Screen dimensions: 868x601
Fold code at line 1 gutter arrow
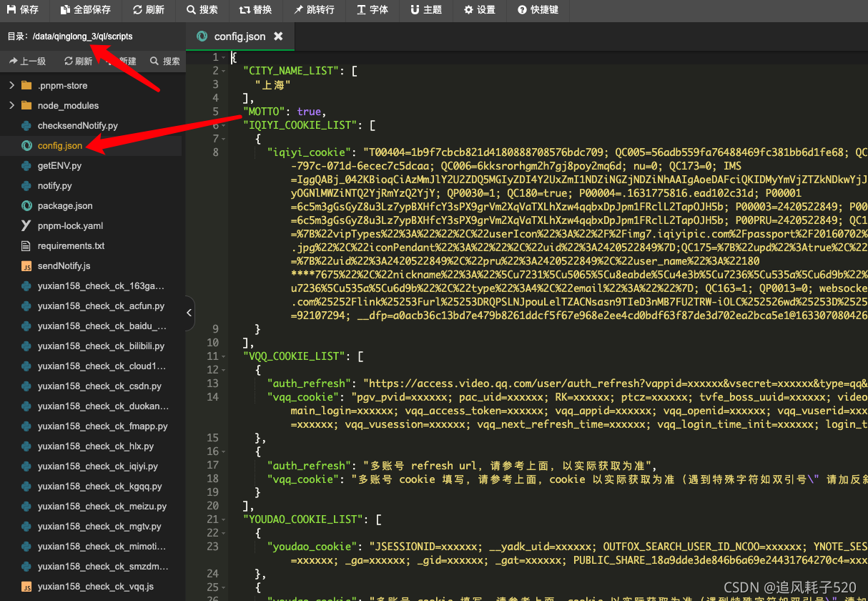(x=225, y=57)
